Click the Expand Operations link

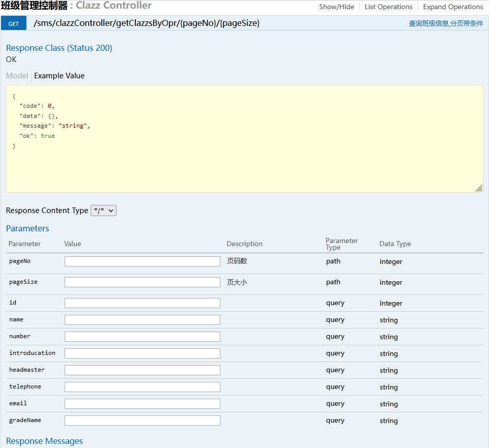[453, 7]
